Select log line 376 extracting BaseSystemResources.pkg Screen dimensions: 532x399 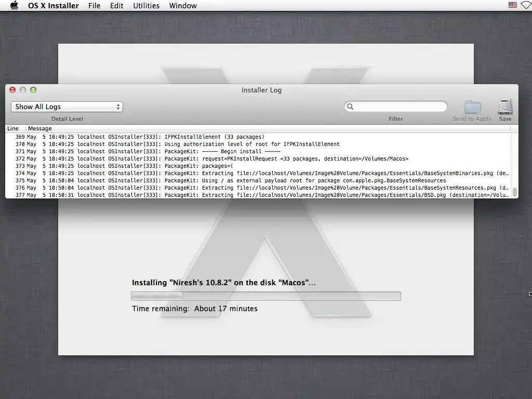(258, 188)
